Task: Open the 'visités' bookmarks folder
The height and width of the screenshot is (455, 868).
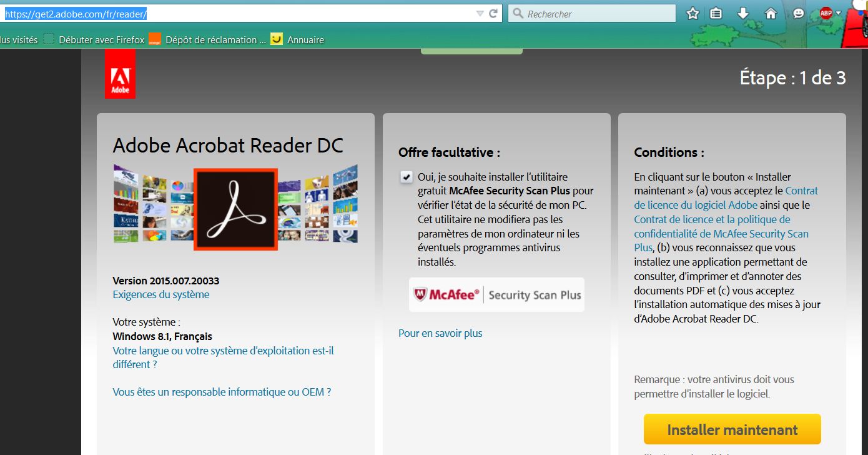Action: click(x=19, y=39)
